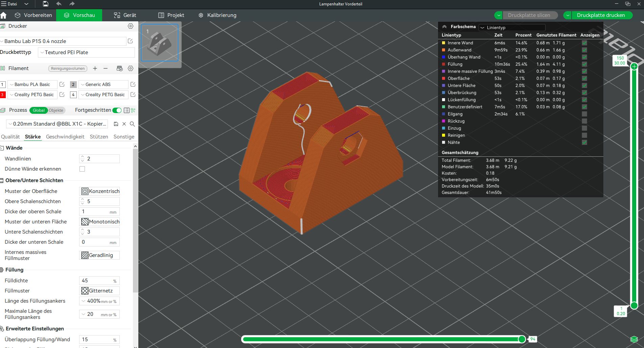
Task: Click the Reinigungsvolumen button
Action: pyautogui.click(x=68, y=68)
